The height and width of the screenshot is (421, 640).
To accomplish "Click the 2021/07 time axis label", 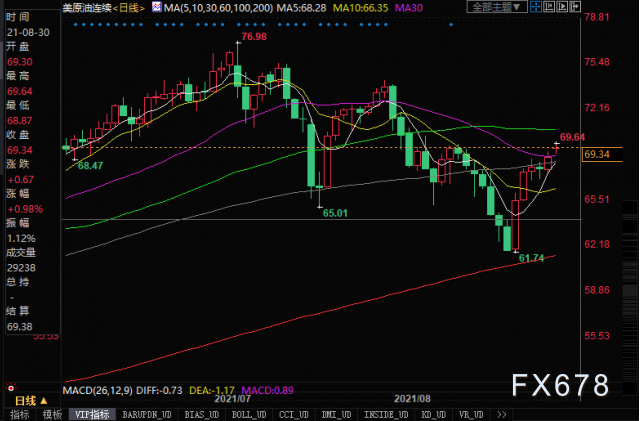I will [233, 399].
